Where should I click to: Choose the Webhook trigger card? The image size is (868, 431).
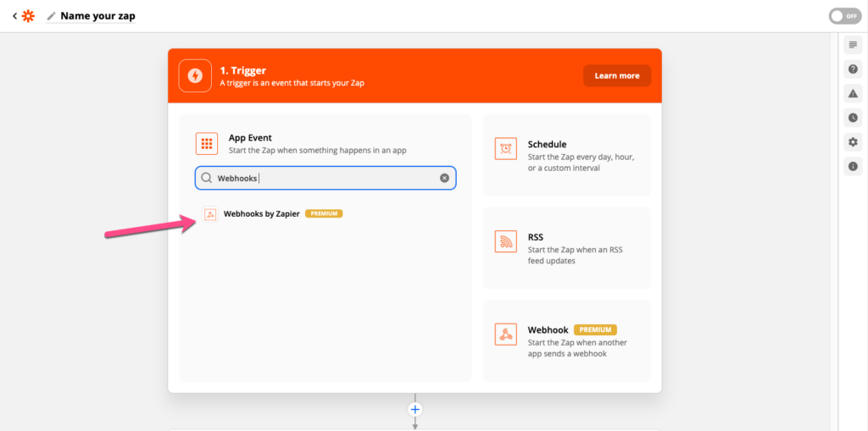pyautogui.click(x=567, y=340)
